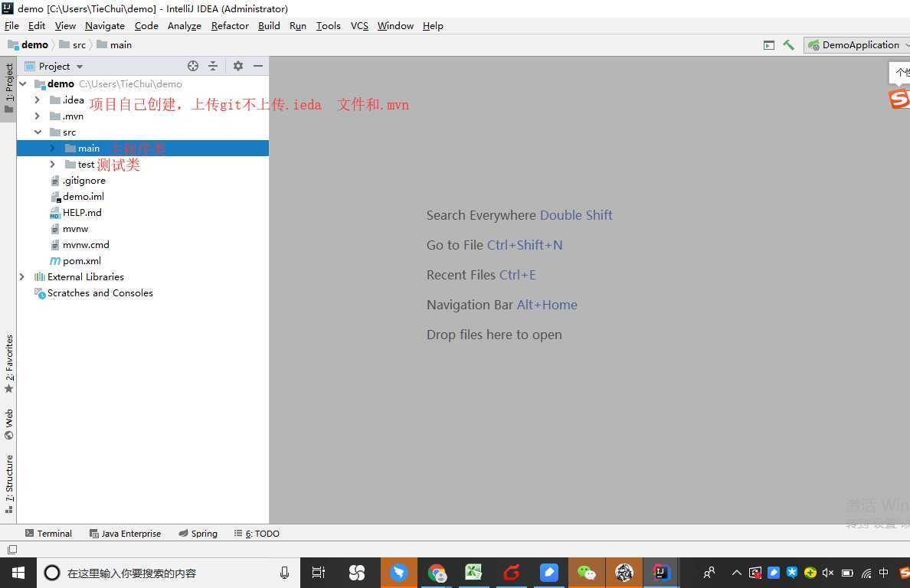This screenshot has width=910, height=588.
Task: Open the Run menu
Action: (298, 25)
